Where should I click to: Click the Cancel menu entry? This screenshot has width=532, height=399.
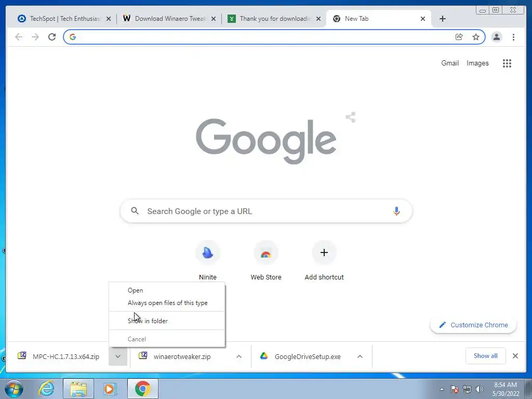pyautogui.click(x=167, y=339)
